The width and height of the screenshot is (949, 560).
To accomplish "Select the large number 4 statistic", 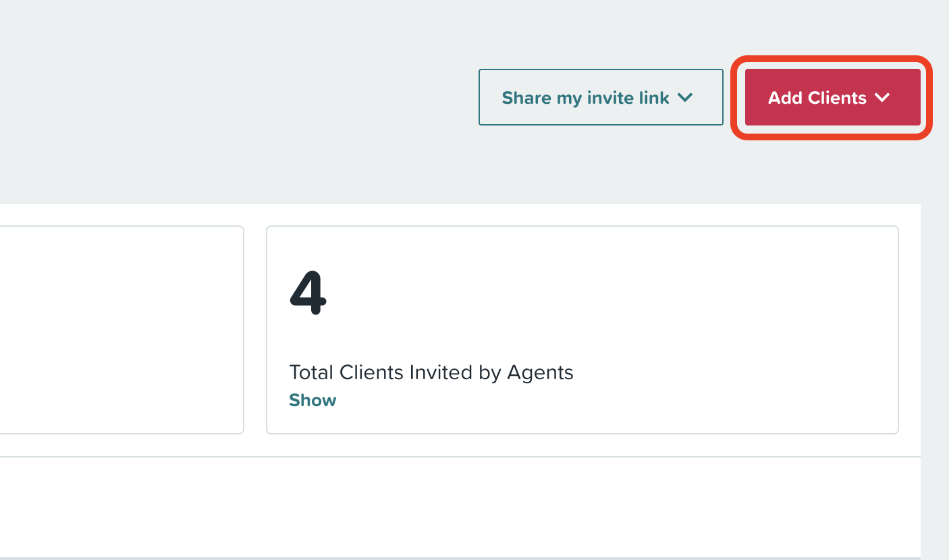I will (308, 295).
